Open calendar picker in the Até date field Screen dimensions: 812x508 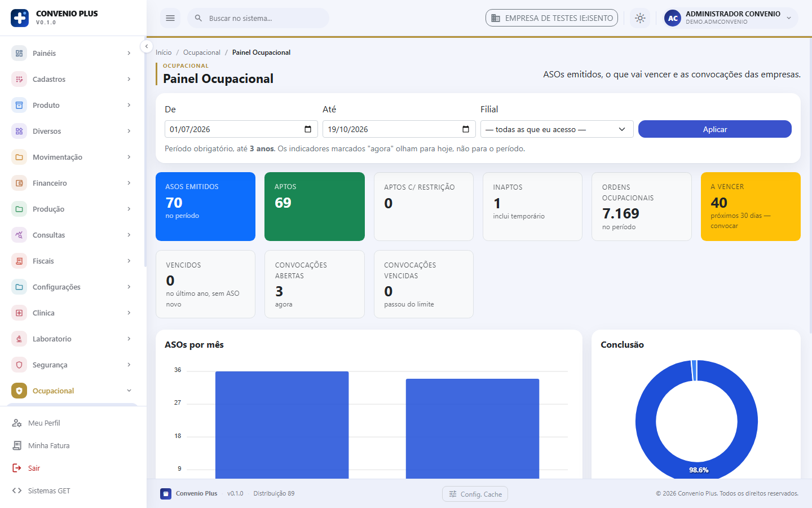click(466, 129)
